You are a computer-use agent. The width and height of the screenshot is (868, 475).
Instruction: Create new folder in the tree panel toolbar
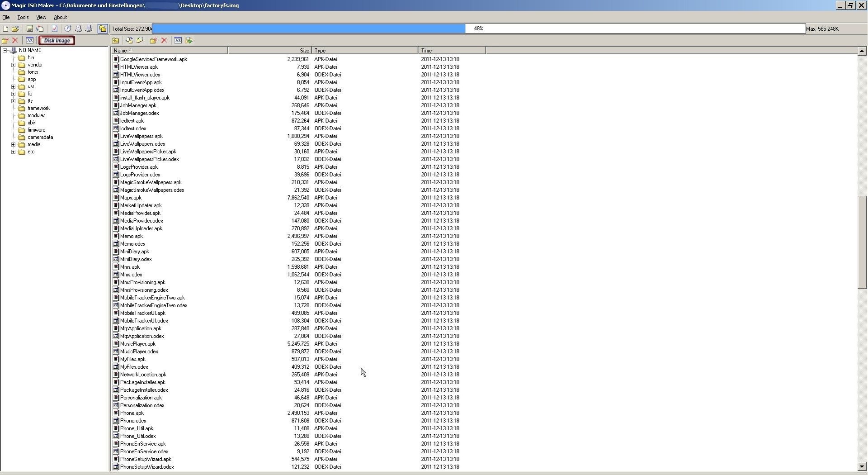(x=5, y=40)
